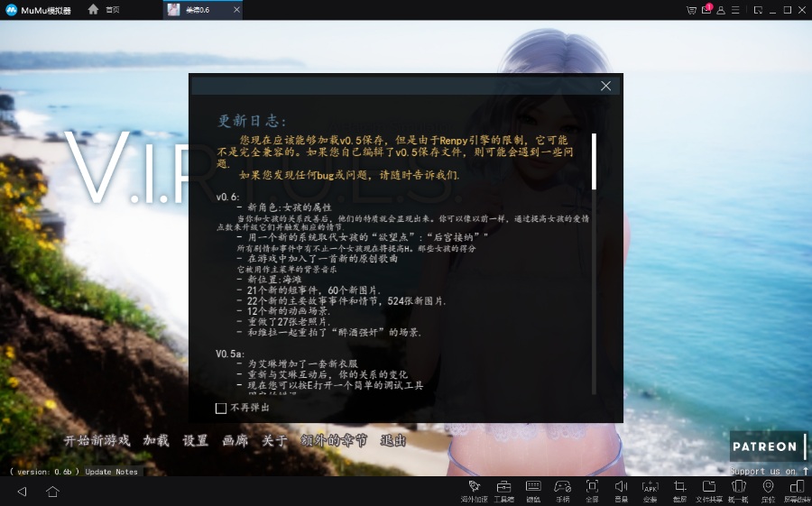Rotate screen using 屏幕旋转 icon
812x506 pixels.
click(x=797, y=491)
